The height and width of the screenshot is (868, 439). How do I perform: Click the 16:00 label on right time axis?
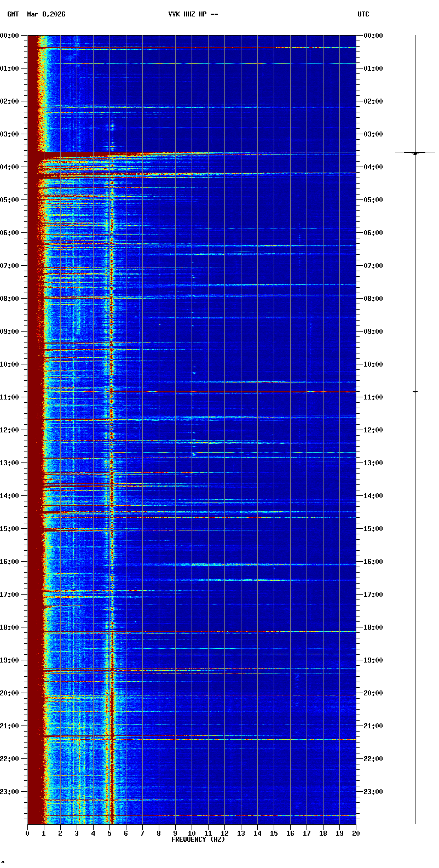373,562
